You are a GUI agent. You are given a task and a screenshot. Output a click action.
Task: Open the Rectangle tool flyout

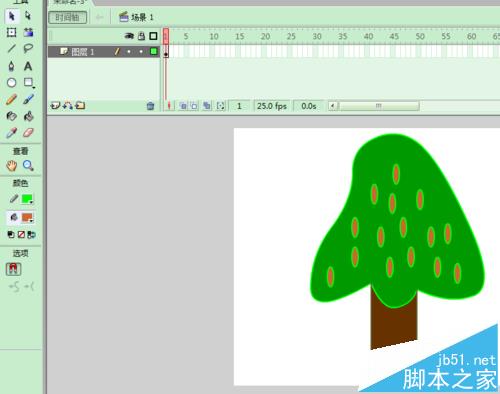click(x=29, y=82)
